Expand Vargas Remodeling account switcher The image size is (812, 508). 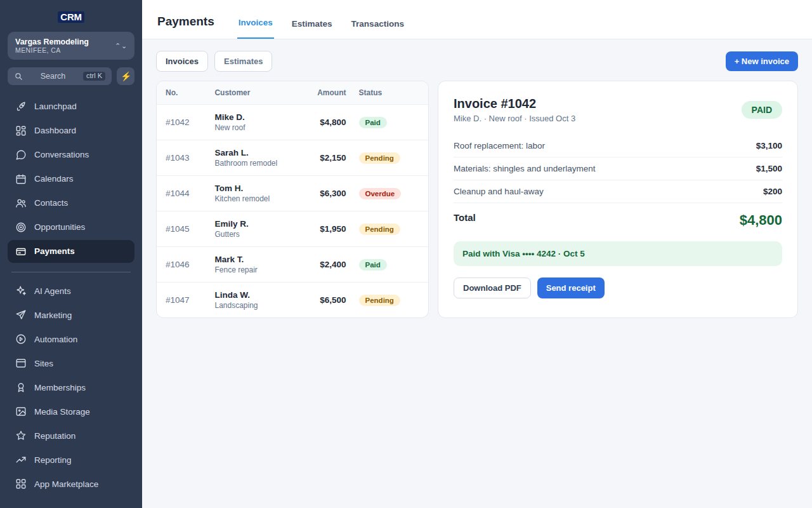coord(71,46)
